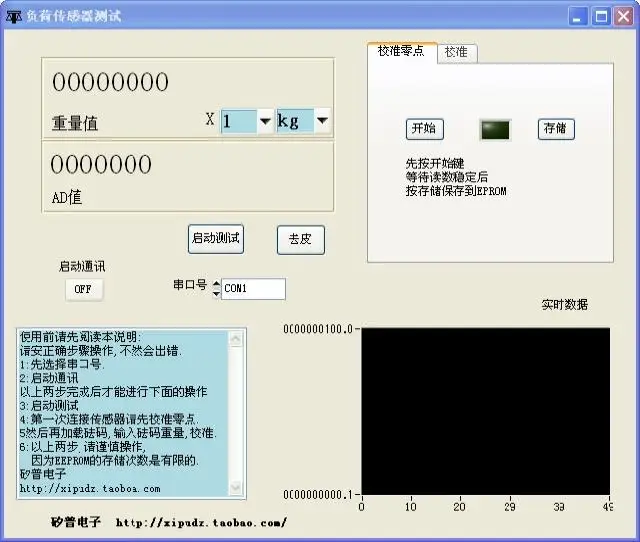Image resolution: width=640 pixels, height=542 pixels.
Task: Click the X-axis tick label 20
Action: tap(460, 507)
